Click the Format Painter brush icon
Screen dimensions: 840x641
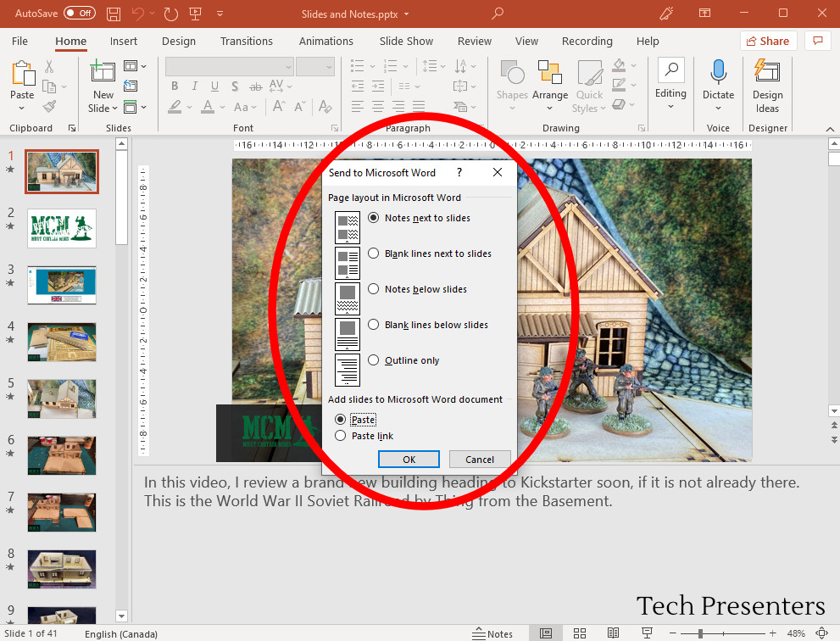[49, 106]
